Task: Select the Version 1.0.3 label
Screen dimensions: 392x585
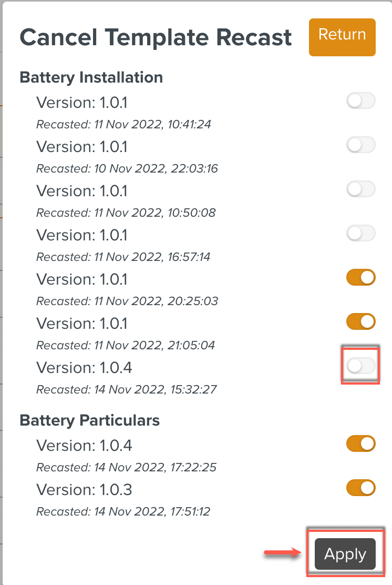Action: 84,490
